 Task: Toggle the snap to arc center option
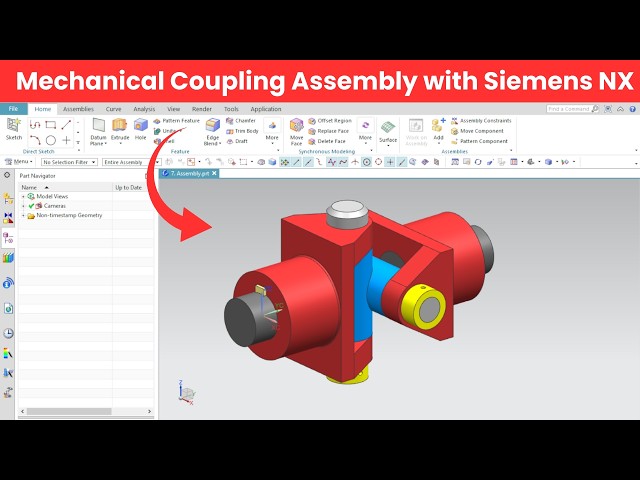[x=367, y=162]
